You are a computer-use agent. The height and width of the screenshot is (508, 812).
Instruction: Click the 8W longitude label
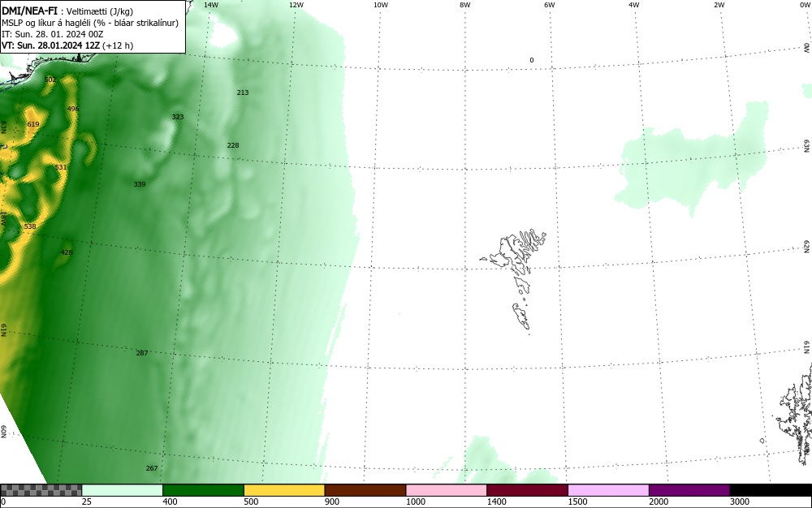[x=465, y=5]
